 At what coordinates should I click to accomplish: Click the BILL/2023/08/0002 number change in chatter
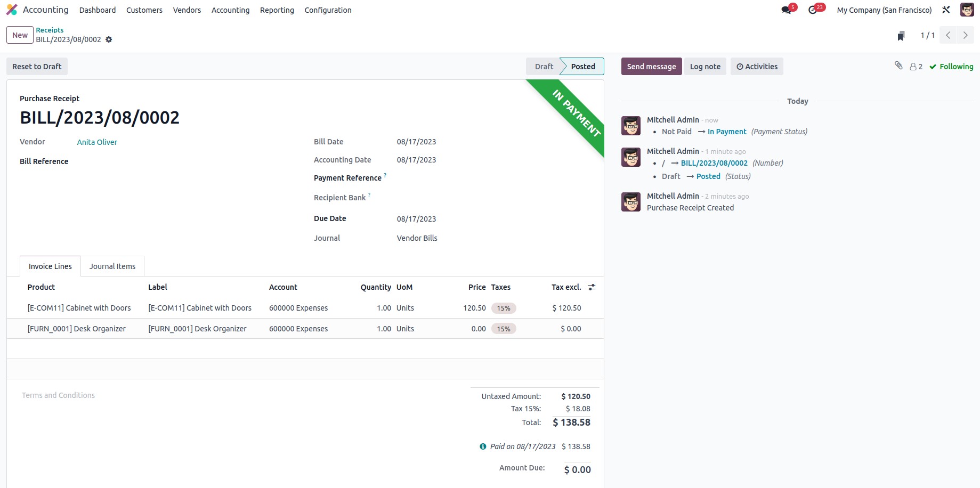click(x=714, y=163)
